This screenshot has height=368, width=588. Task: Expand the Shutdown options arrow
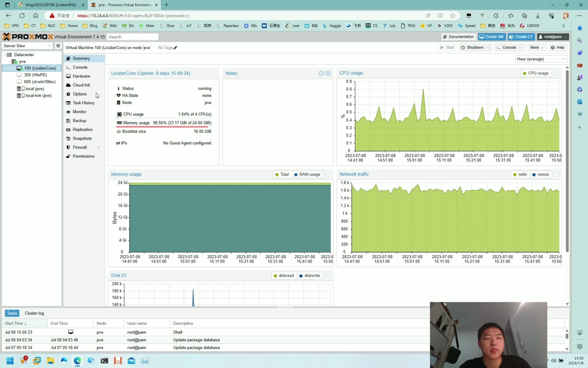[x=488, y=47]
